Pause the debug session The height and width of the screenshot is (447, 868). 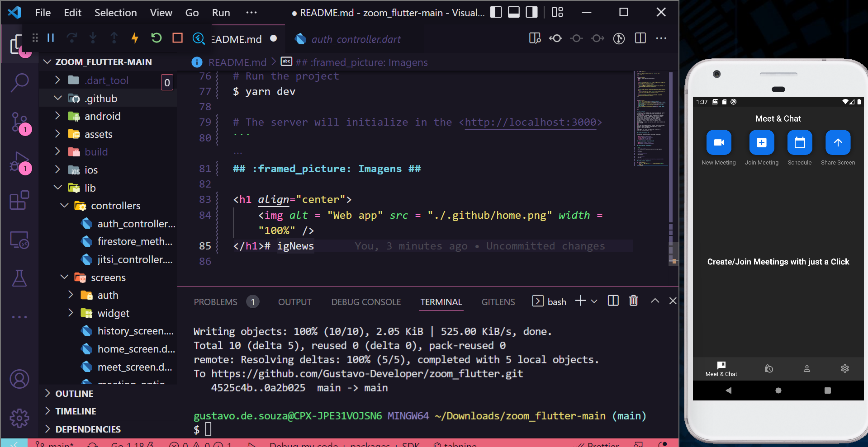point(51,38)
